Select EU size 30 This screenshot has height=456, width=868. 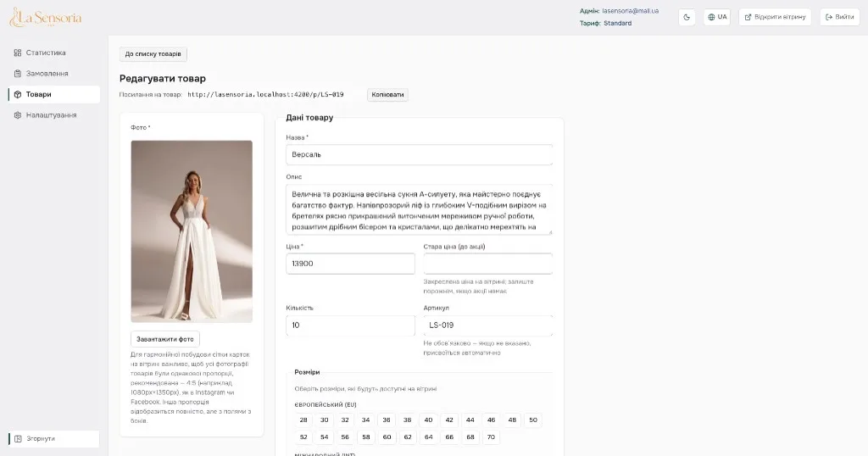pos(325,420)
